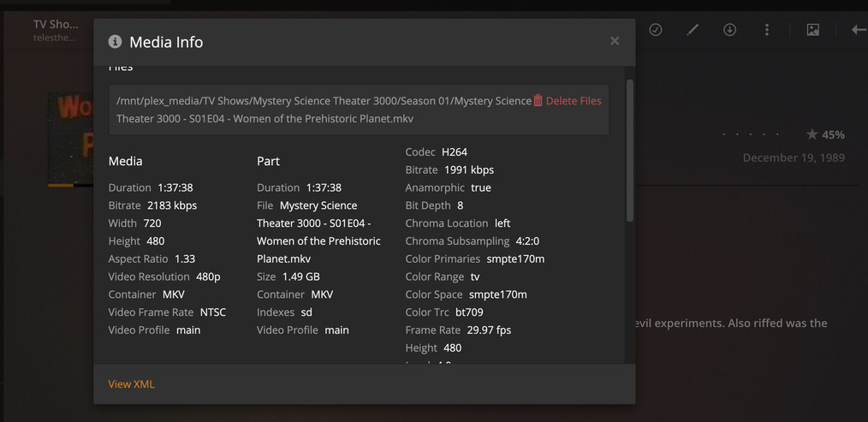The width and height of the screenshot is (868, 422).
Task: Open the pencil edit icon in toolbar
Action: point(693,30)
